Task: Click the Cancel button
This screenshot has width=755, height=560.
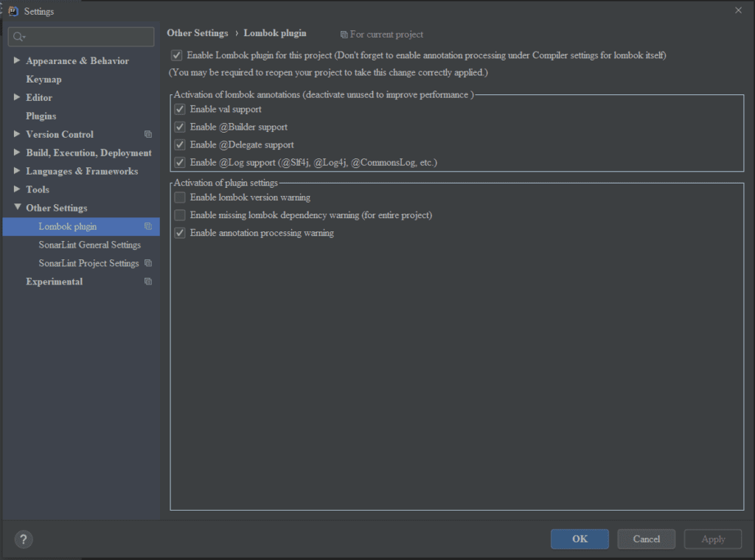Action: click(646, 539)
